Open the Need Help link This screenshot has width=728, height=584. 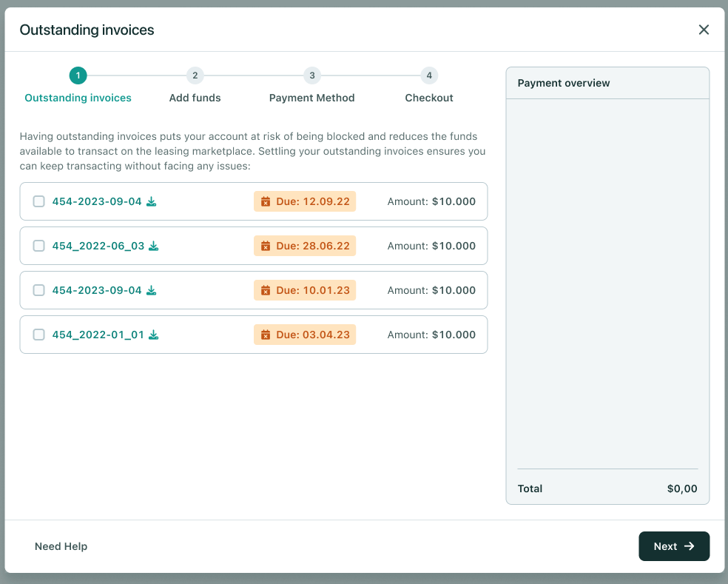point(61,546)
